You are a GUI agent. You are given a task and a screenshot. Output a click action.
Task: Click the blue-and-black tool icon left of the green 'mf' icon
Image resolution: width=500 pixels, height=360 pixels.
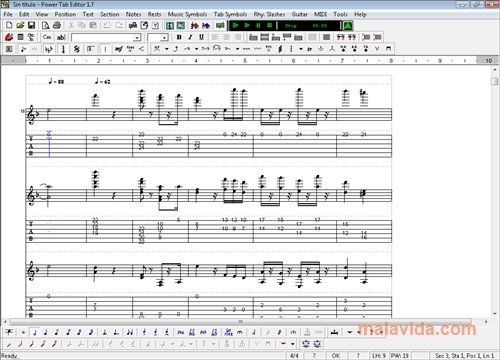pos(206,25)
